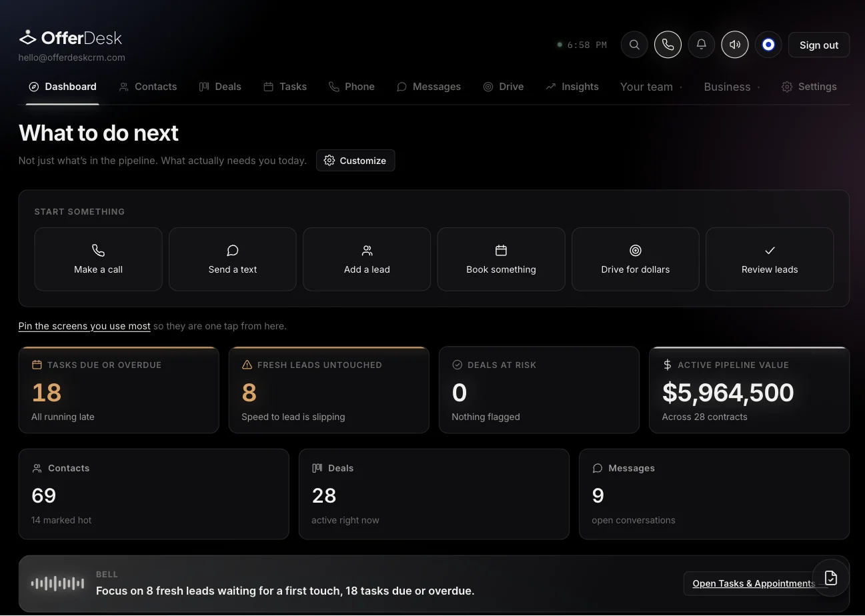
Task: Toggle the speaker sound icon in header
Action: point(735,45)
